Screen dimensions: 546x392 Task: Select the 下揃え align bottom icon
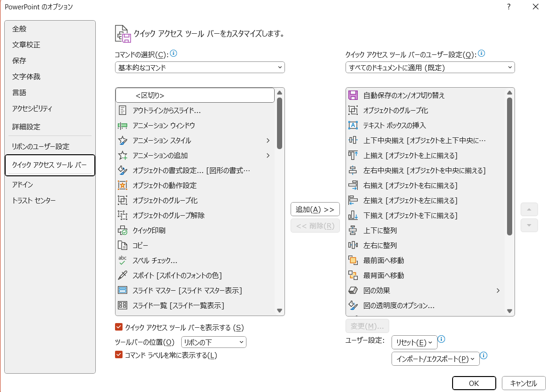point(353,215)
